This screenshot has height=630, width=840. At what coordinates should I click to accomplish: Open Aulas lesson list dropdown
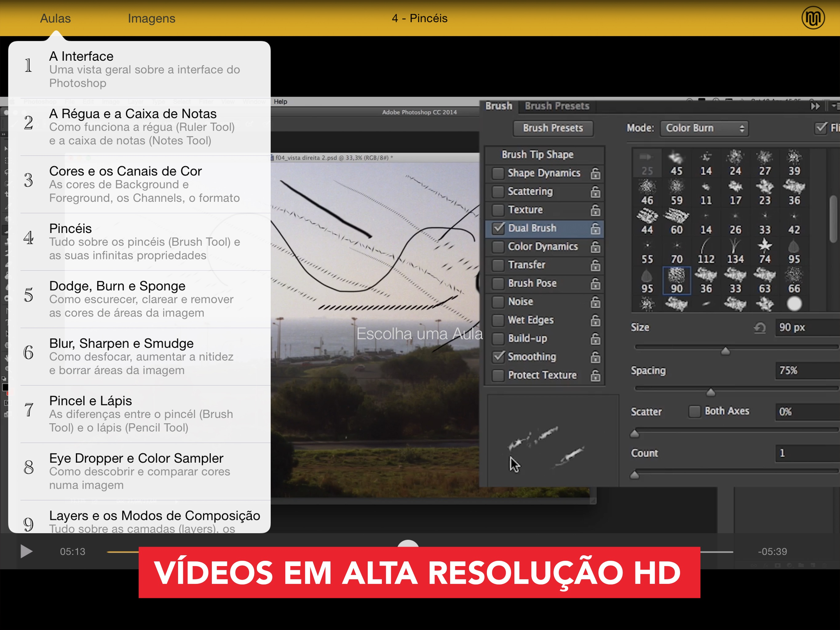click(55, 18)
